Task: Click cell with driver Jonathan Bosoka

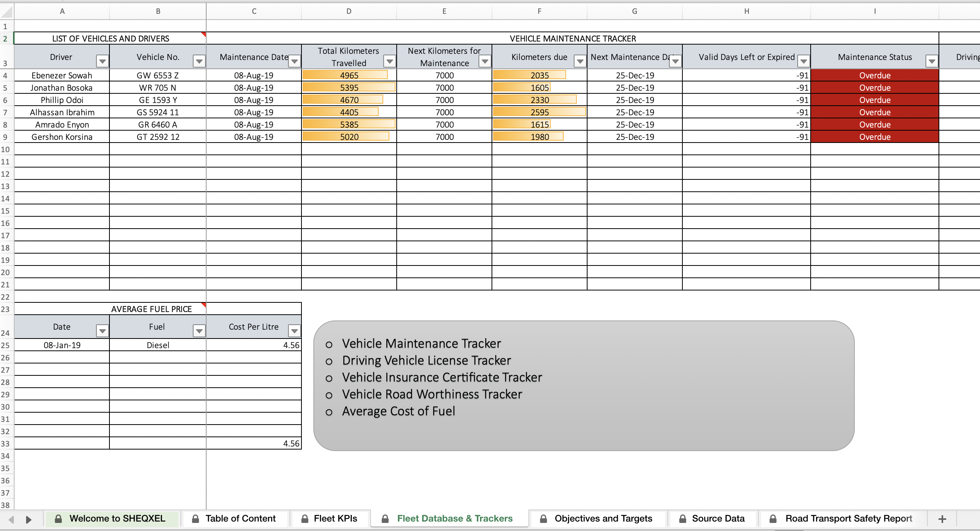Action: [62, 88]
